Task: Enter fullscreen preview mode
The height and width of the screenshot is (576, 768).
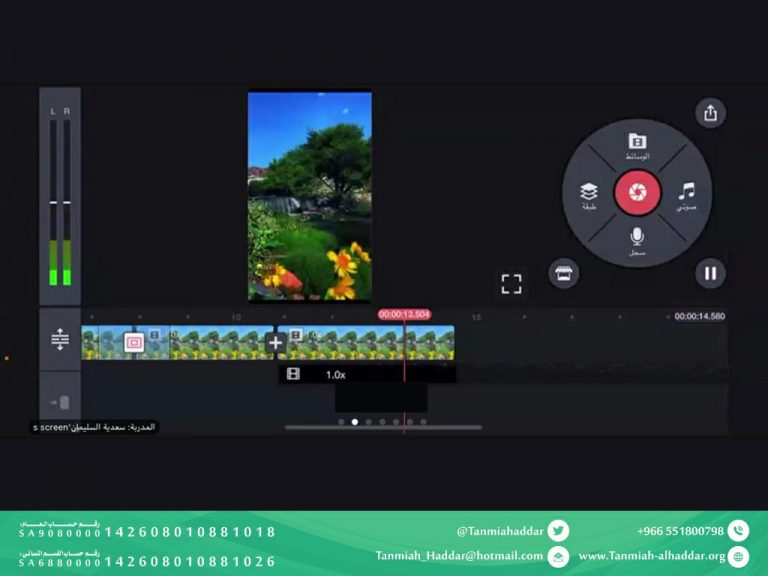Action: [511, 284]
